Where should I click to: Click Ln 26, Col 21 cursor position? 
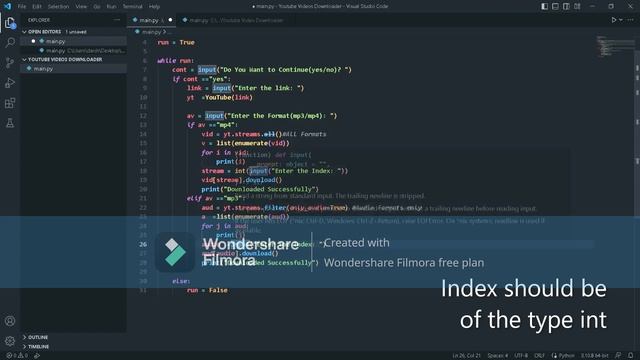tap(466, 356)
